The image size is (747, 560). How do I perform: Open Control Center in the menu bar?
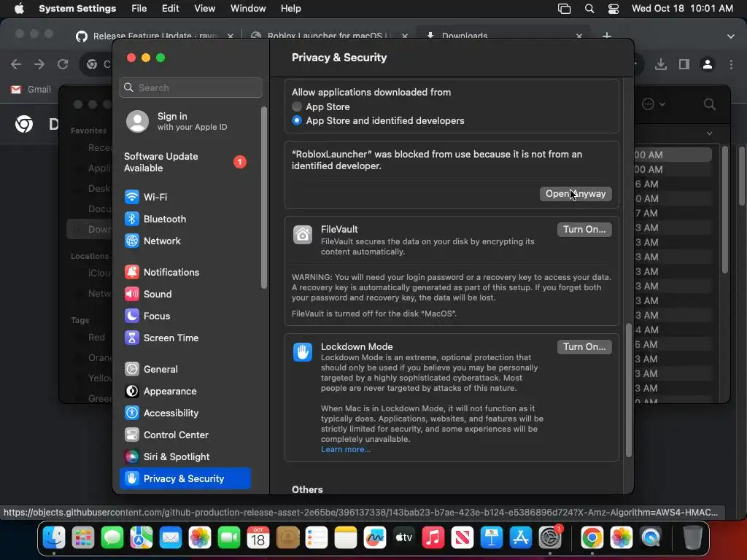click(614, 8)
